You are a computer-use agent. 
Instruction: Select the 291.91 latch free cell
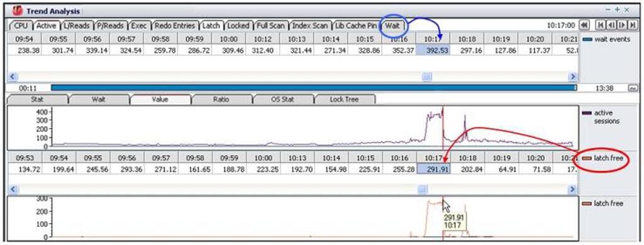click(433, 168)
